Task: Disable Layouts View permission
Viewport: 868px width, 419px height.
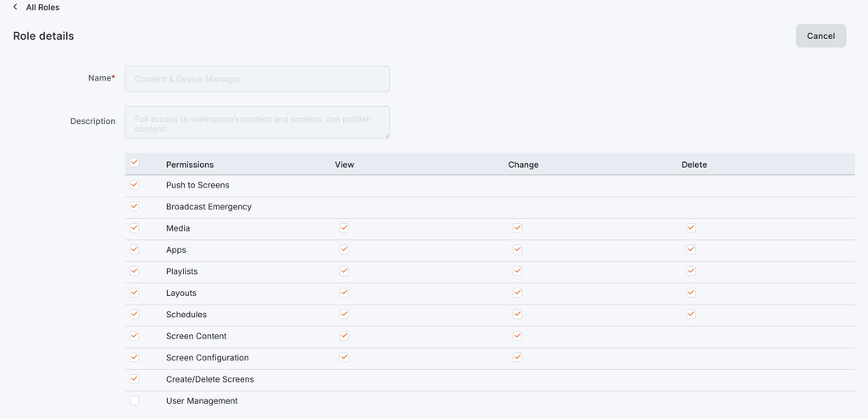Action: [344, 293]
